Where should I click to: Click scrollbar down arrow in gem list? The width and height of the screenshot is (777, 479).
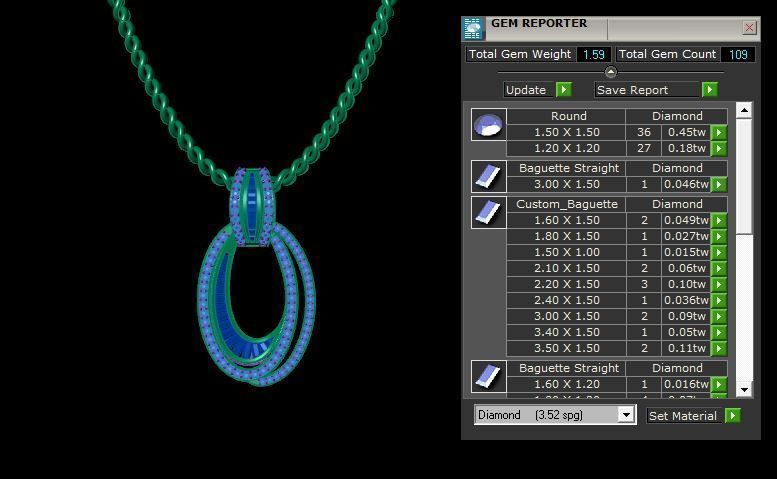744,389
